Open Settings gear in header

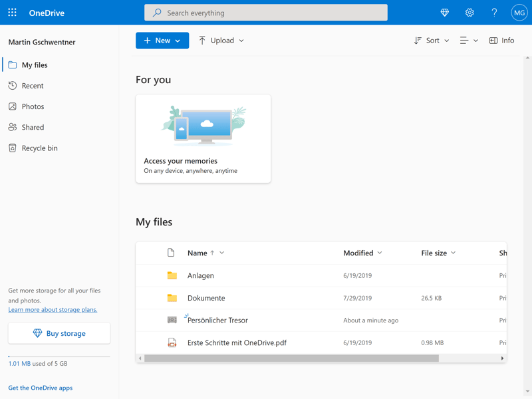coord(469,13)
